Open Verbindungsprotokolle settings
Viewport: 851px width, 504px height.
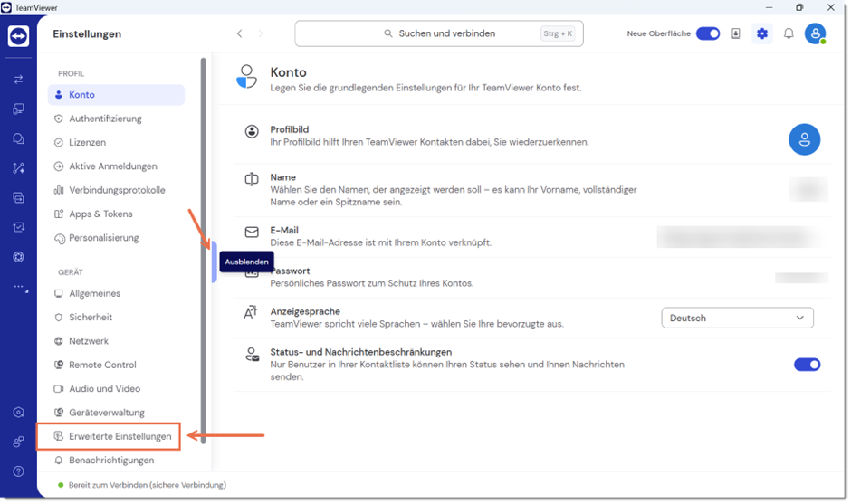point(116,190)
